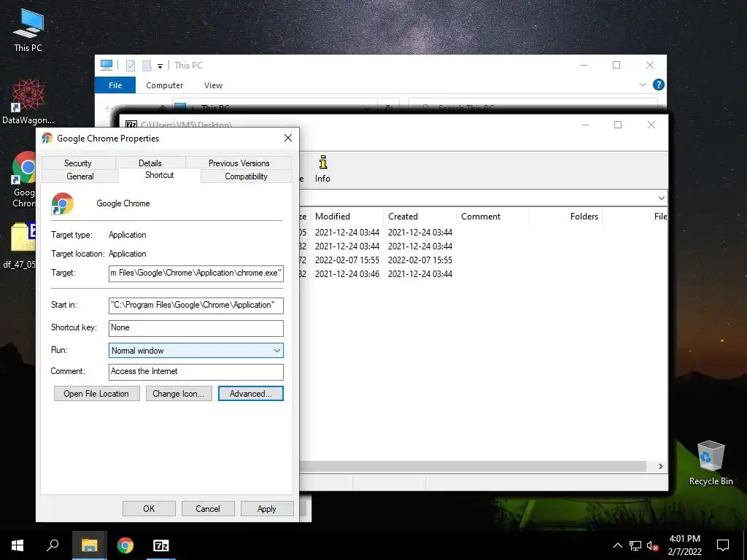This screenshot has height=560, width=747.
Task: Click into the Start in field
Action: [196, 306]
